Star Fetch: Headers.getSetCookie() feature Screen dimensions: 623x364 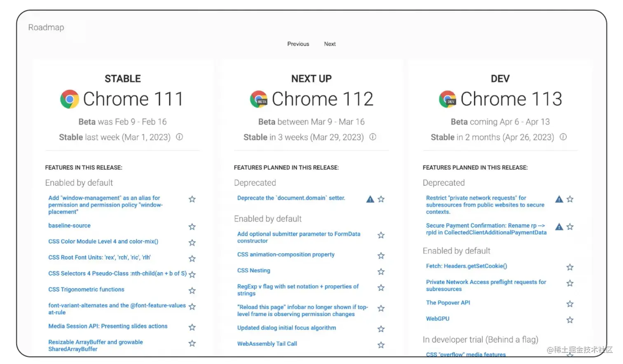point(570,267)
